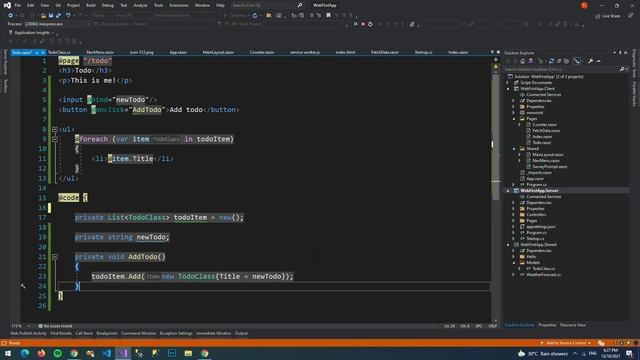
Task: Restart the debug session icon
Action: click(370, 24)
